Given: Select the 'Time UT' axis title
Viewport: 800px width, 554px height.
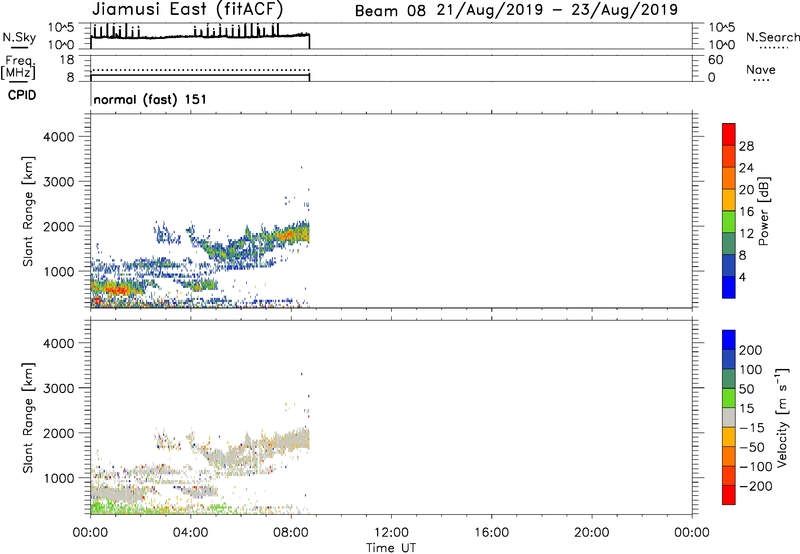Looking at the screenshot, I should [x=391, y=548].
